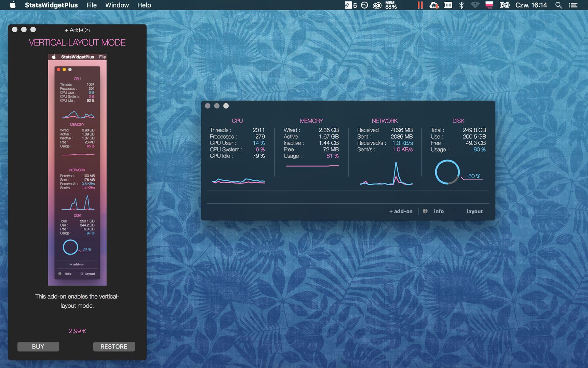The height and width of the screenshot is (368, 588).
Task: Click the 2,99 € price label
Action: pyautogui.click(x=77, y=331)
